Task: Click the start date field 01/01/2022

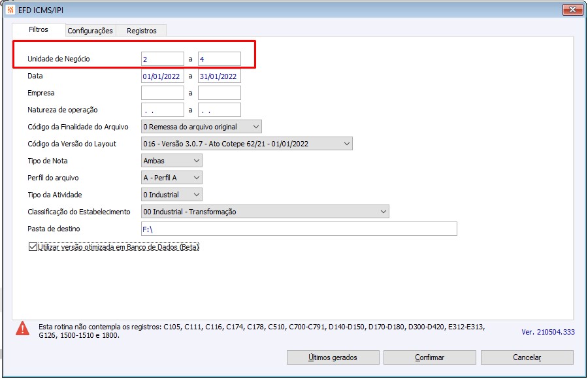Action: [x=163, y=76]
